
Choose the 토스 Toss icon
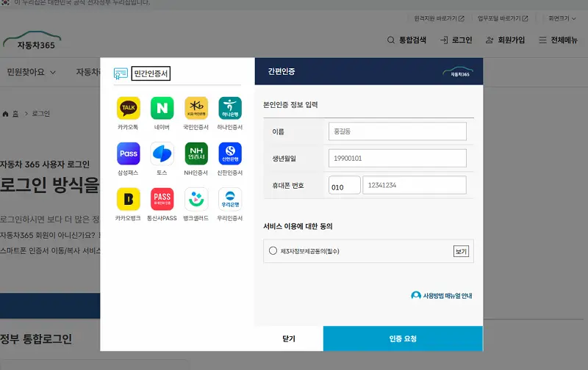click(162, 153)
